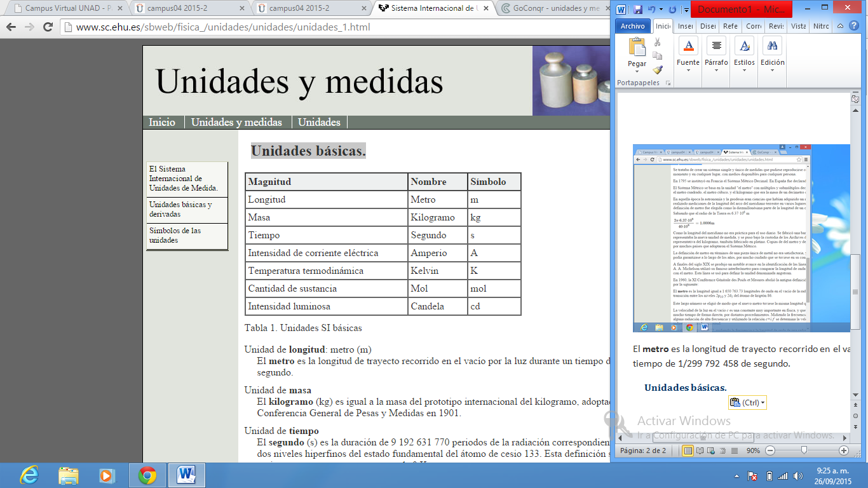Switch to full screen reading view
Viewport: 868px width, 488px height.
tap(699, 451)
